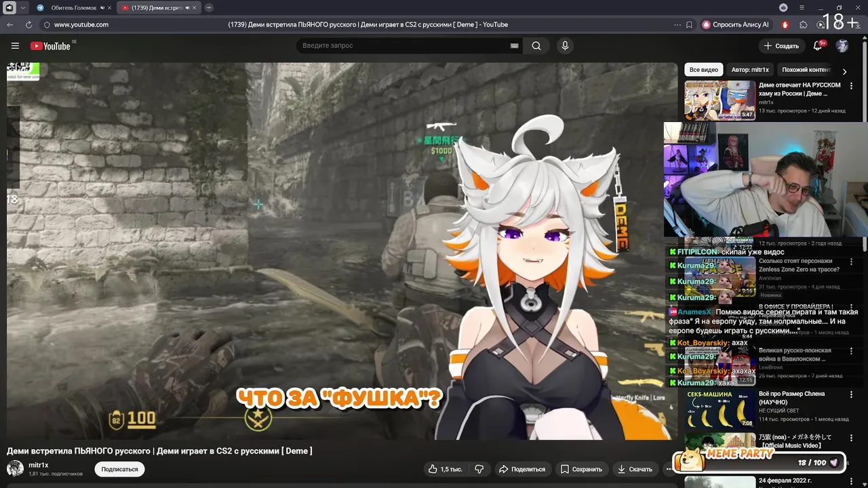Viewport: 868px width, 488px height.
Task: Show more filter chips with right chevron
Action: tap(844, 70)
